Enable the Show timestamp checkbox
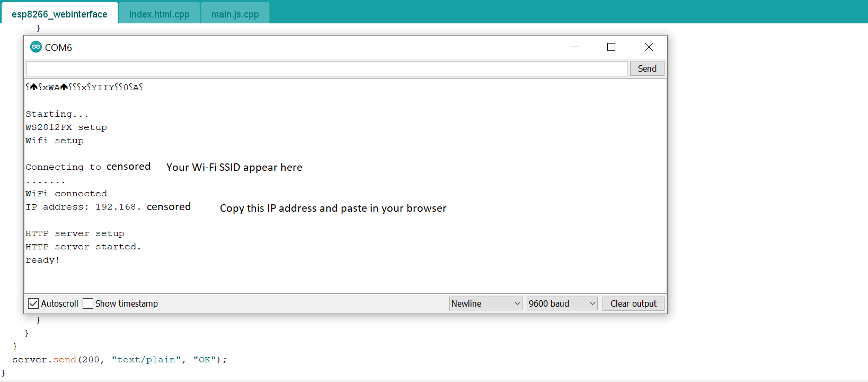The image size is (868, 382). [88, 303]
